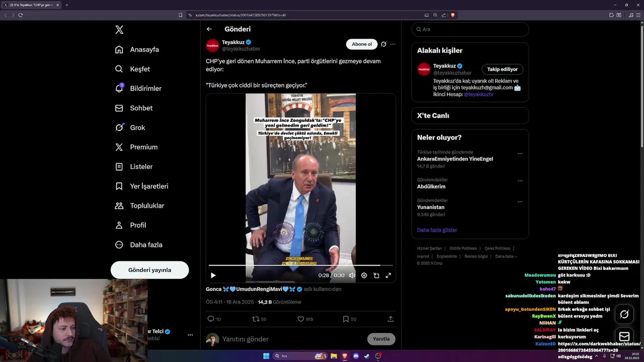Mute video volume
The image size is (644, 362).
pos(352,275)
